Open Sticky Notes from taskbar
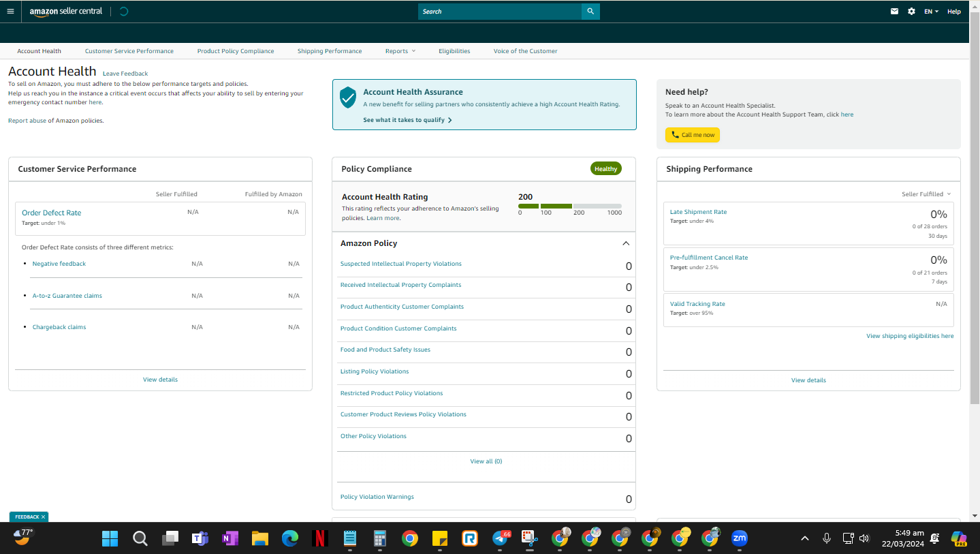The image size is (980, 554). (440, 538)
